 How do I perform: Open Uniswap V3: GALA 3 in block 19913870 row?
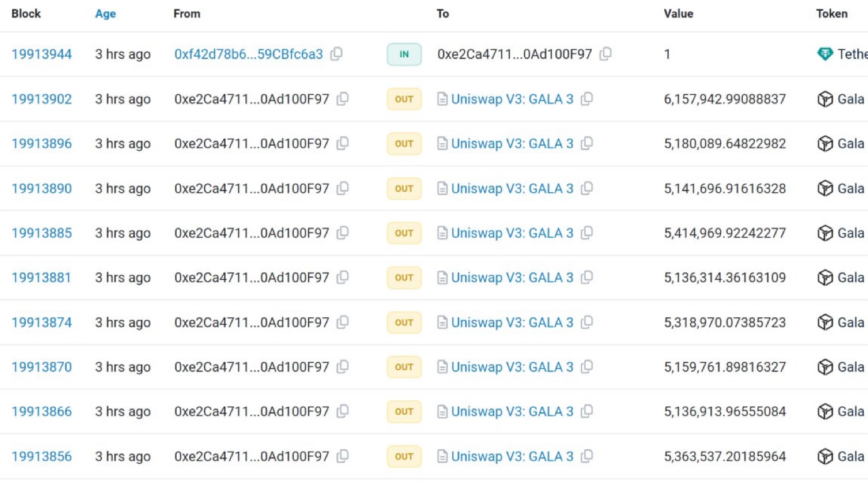point(512,367)
